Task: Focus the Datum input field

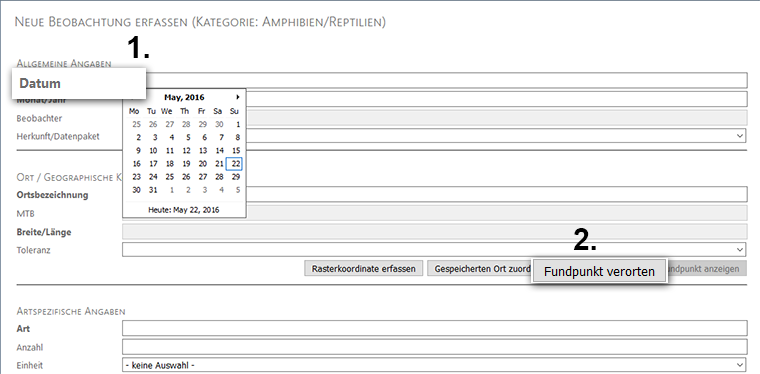Action: (x=447, y=80)
